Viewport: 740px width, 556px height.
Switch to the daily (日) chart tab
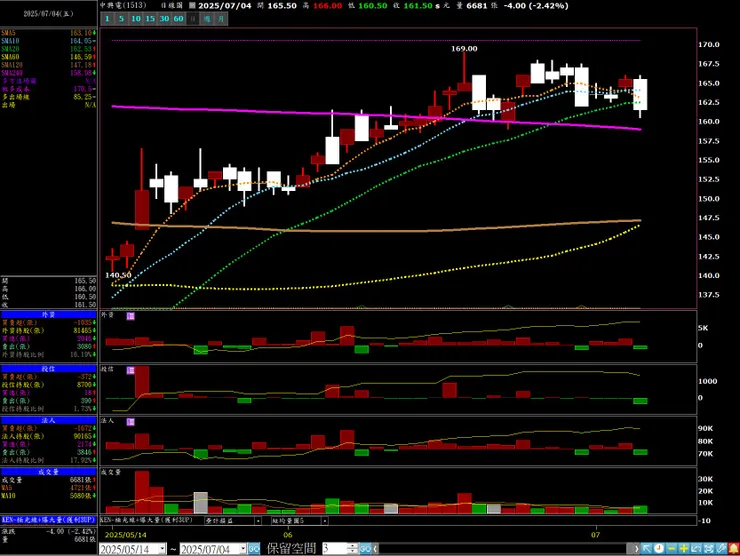193,19
